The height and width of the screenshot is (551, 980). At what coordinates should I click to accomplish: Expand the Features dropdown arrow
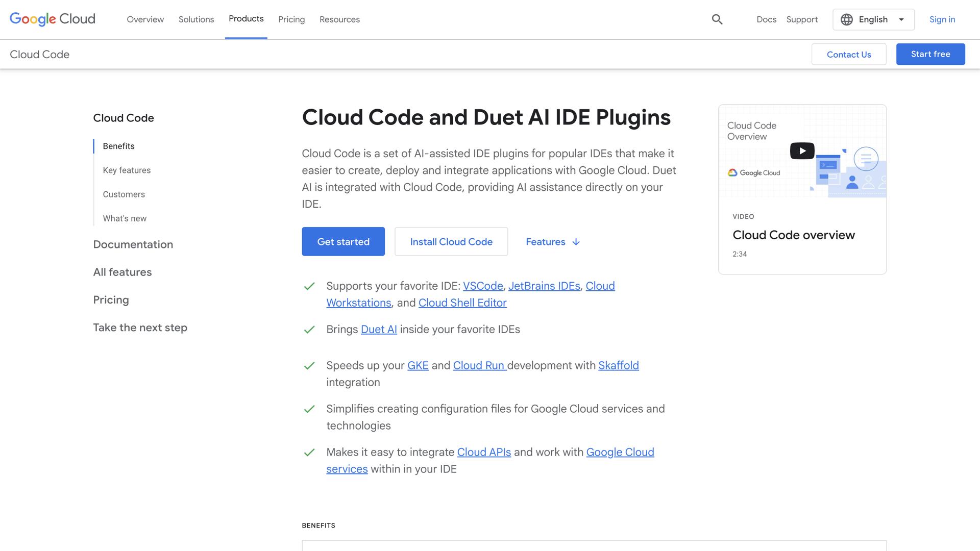point(576,242)
